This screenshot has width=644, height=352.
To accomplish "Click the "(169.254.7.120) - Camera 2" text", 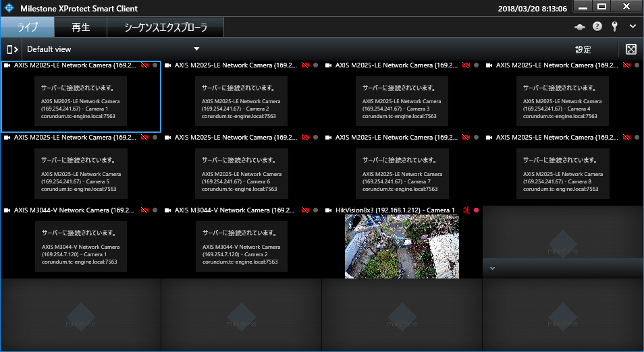I will pyautogui.click(x=235, y=254).
